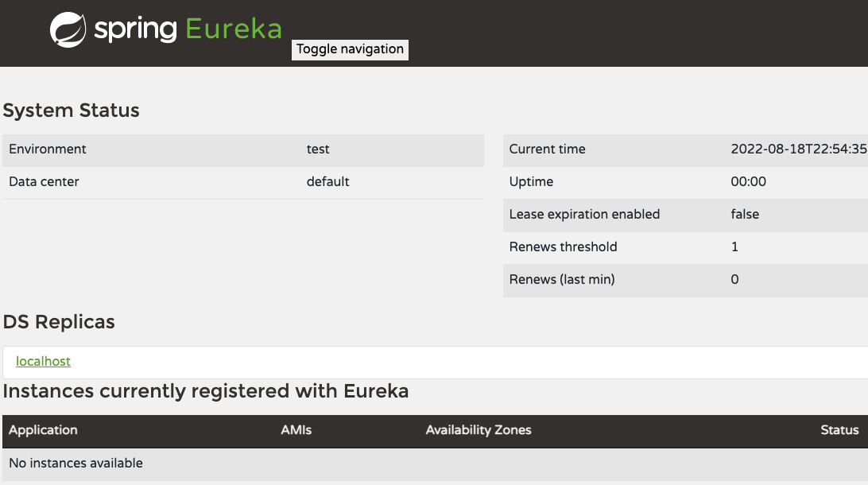Select the 'default' data center value
Viewport: 868px width, 485px height.
(327, 181)
